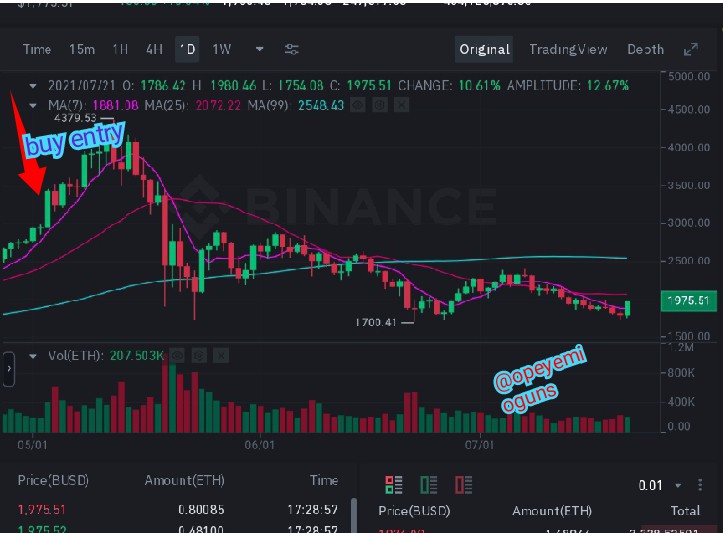Select the Time interval
723x533 pixels.
37,49
